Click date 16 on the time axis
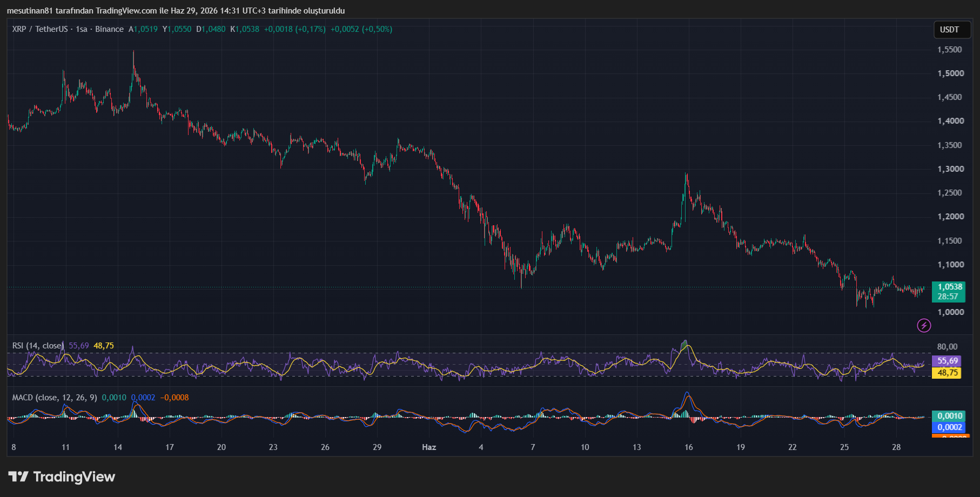The height and width of the screenshot is (497, 980). (689, 447)
